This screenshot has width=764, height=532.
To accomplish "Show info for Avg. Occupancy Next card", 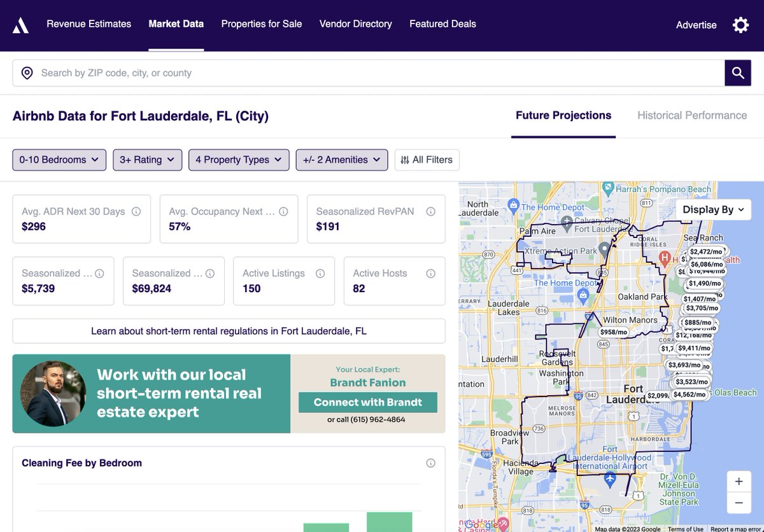I will (x=283, y=211).
